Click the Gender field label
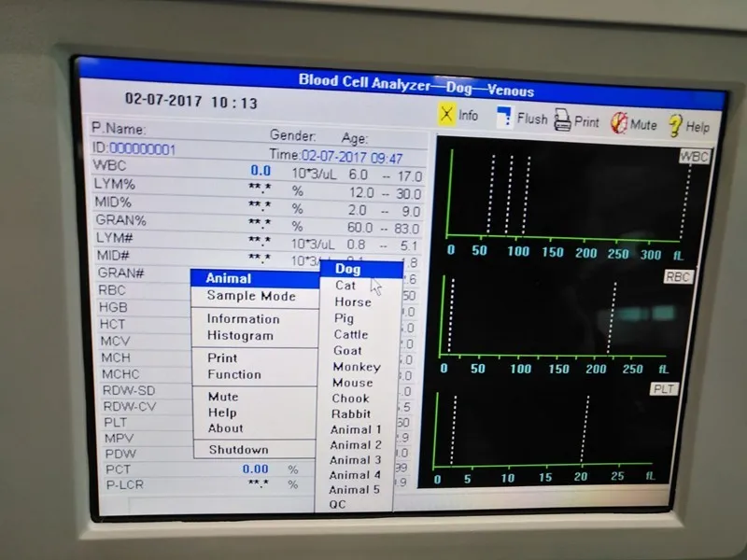Viewport: 747px width, 560px height. pyautogui.click(x=292, y=135)
